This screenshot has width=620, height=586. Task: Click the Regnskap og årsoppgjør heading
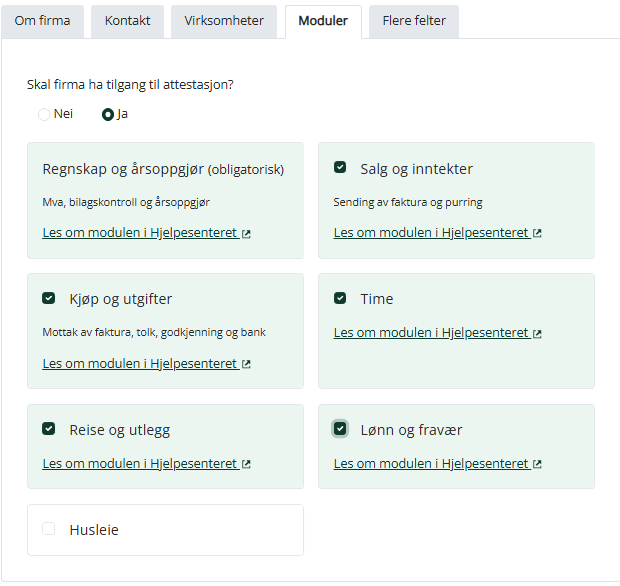point(163,169)
